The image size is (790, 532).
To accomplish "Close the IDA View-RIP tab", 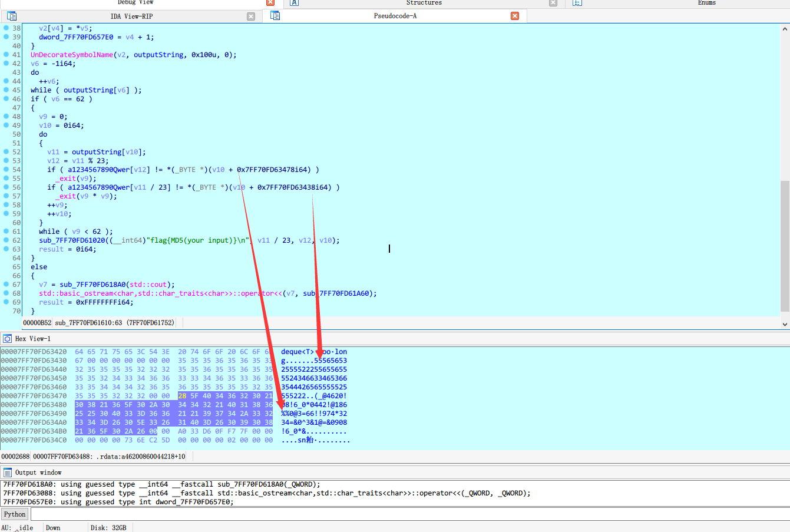I will coord(251,16).
